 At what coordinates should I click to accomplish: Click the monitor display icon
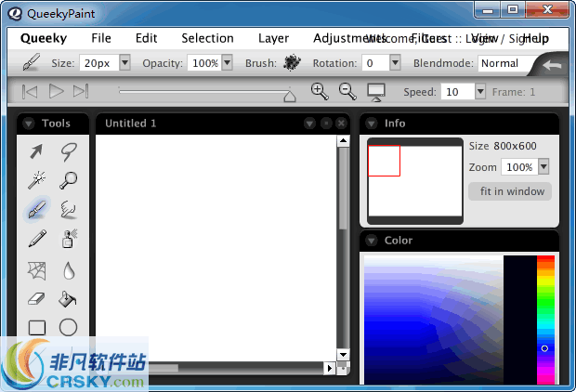pos(376,92)
